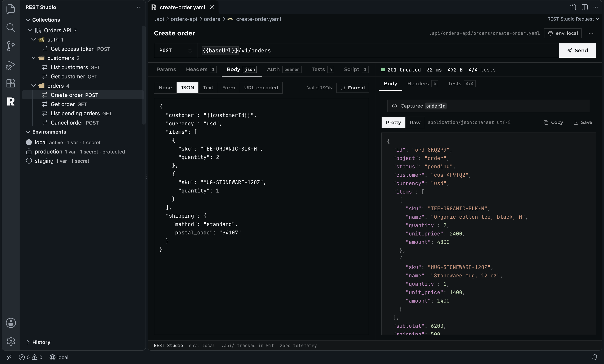The width and height of the screenshot is (604, 364).
Task: Switch body type to Form
Action: [x=229, y=87]
